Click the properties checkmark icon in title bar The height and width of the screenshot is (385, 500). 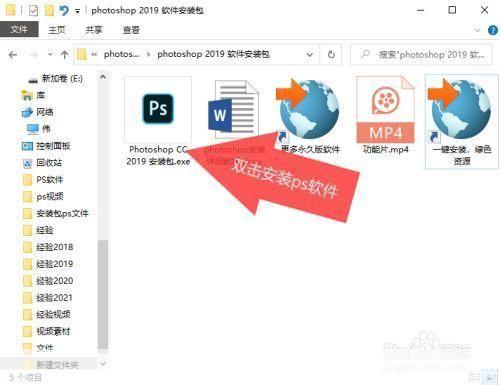click(33, 11)
